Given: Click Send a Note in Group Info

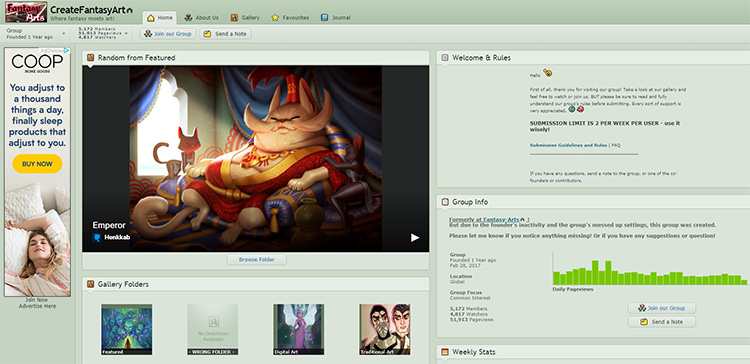Looking at the screenshot, I should tap(662, 322).
